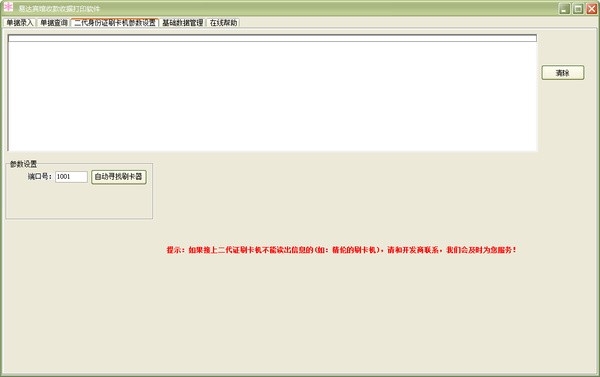Click the 参数设置 group box title
Viewport: 600px width, 377px height.
pyautogui.click(x=23, y=164)
